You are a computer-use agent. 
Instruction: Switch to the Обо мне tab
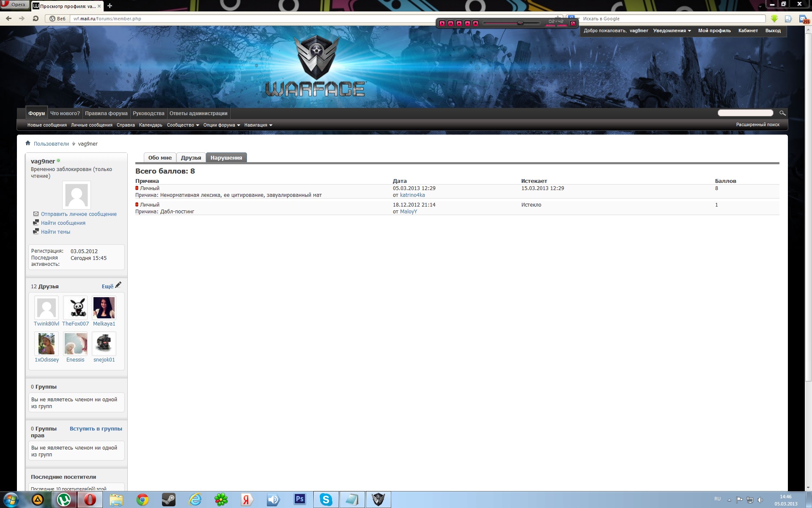coord(160,157)
